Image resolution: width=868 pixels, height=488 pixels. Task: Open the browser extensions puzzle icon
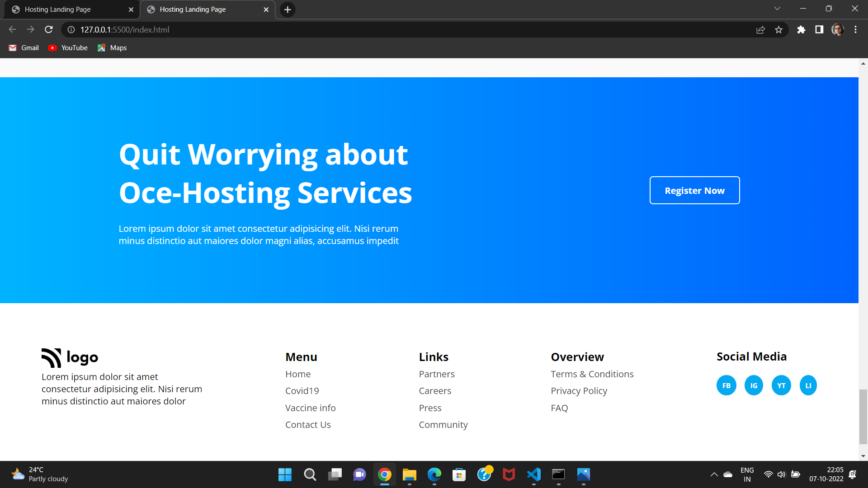click(801, 29)
